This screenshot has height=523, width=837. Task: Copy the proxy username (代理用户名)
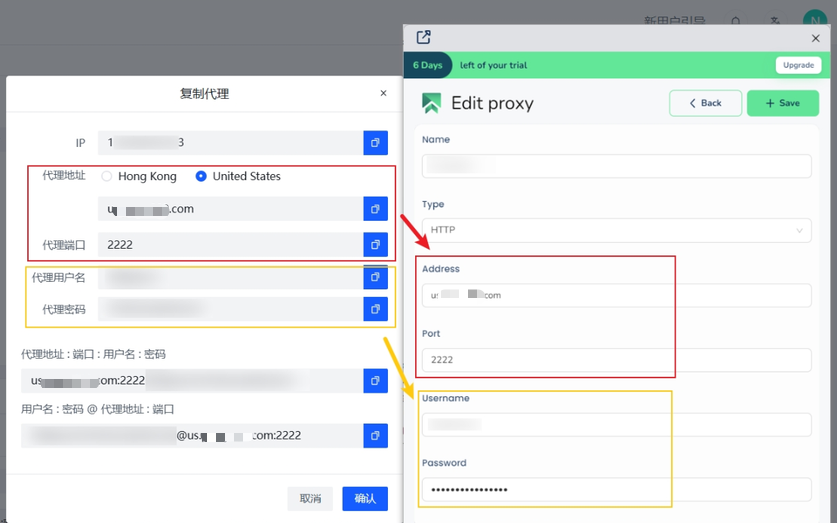tap(375, 277)
